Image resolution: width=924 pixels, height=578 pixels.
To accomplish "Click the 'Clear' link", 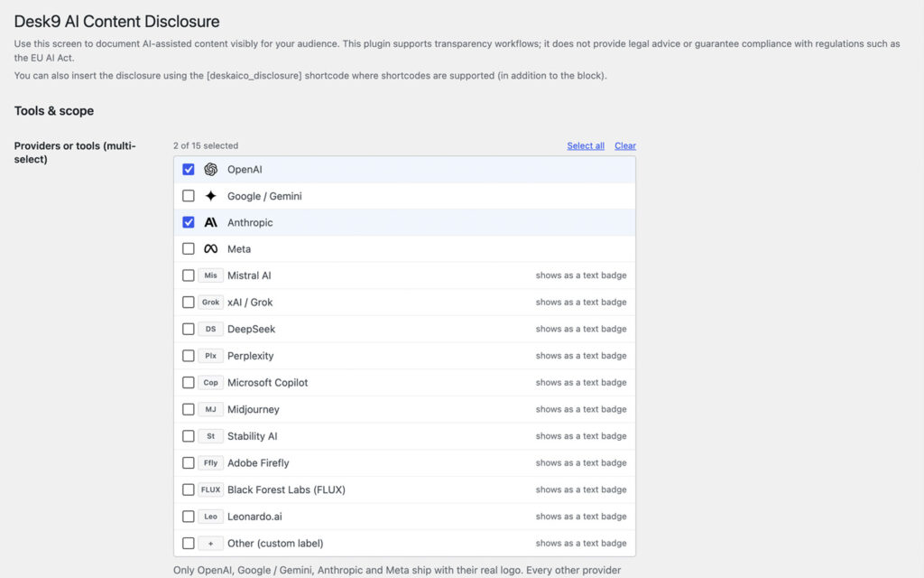I will point(625,145).
